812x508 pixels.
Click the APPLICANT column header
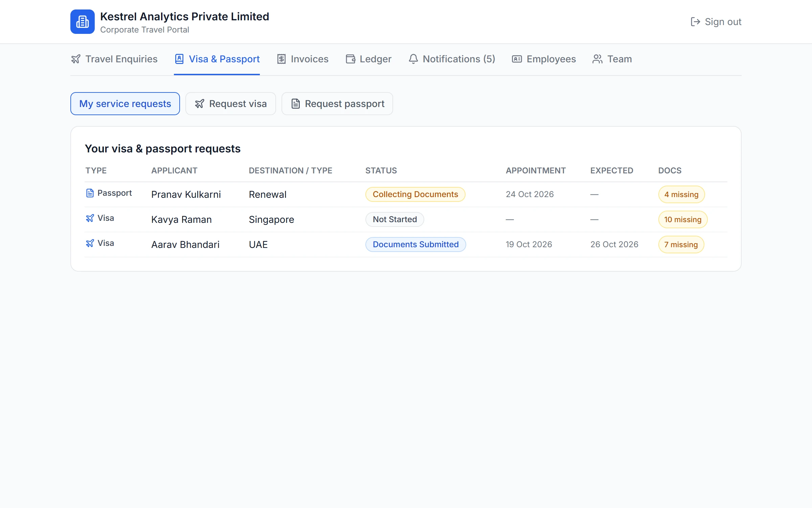point(174,171)
